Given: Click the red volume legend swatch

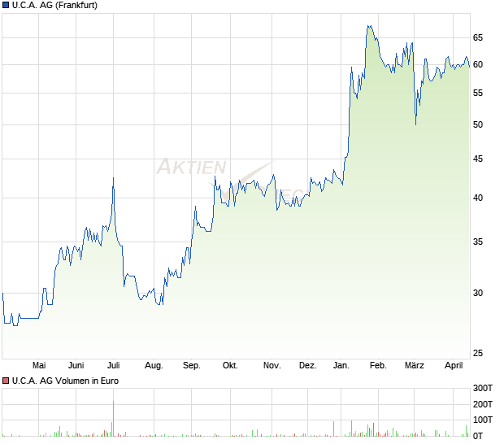Looking at the screenshot, I should tap(6, 381).
